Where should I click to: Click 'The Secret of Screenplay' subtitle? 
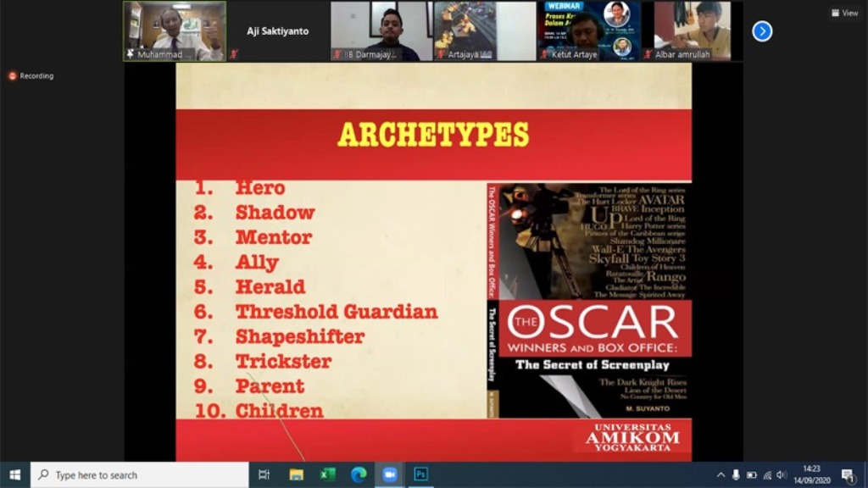593,364
